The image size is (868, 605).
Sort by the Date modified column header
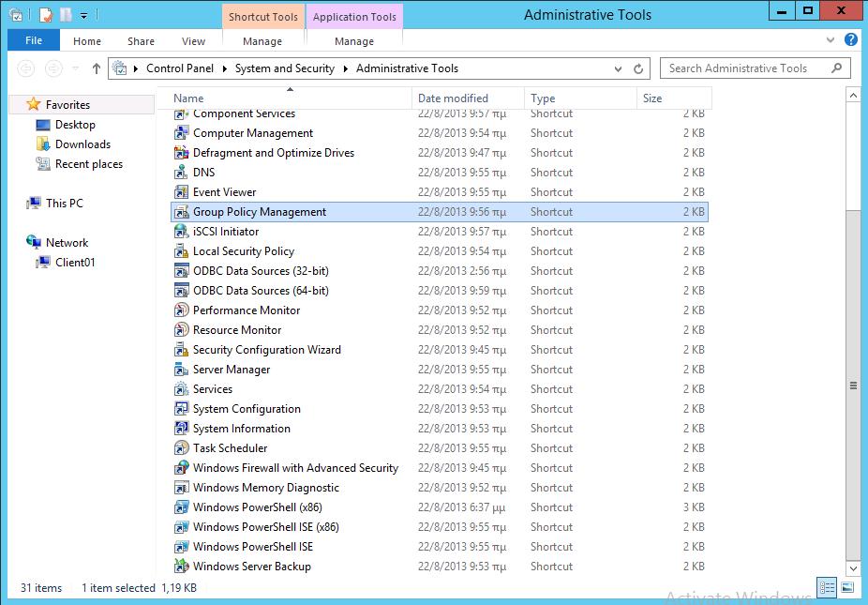pos(468,98)
